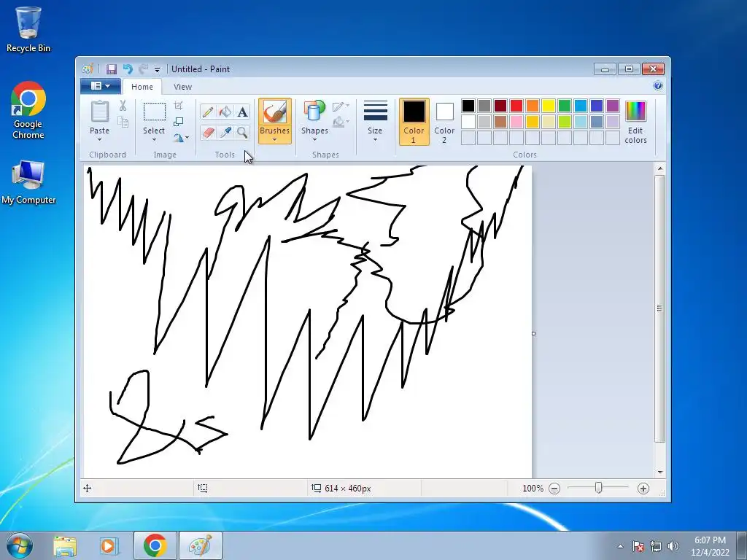
Task: Pick the red color swatch
Action: [516, 106]
